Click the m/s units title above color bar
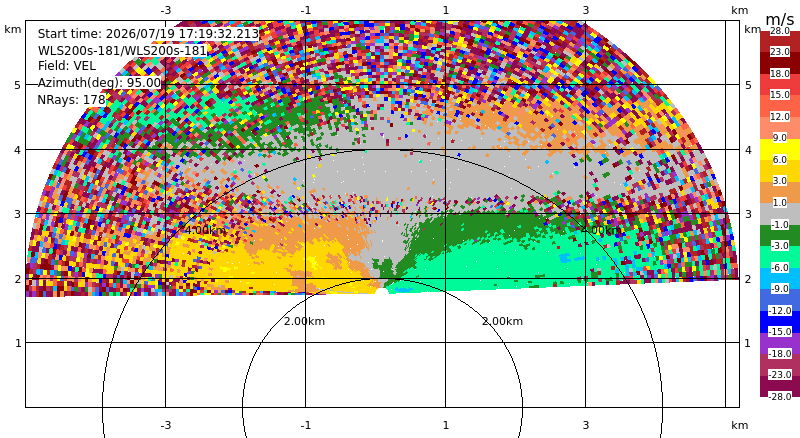The image size is (800, 438). [780, 19]
